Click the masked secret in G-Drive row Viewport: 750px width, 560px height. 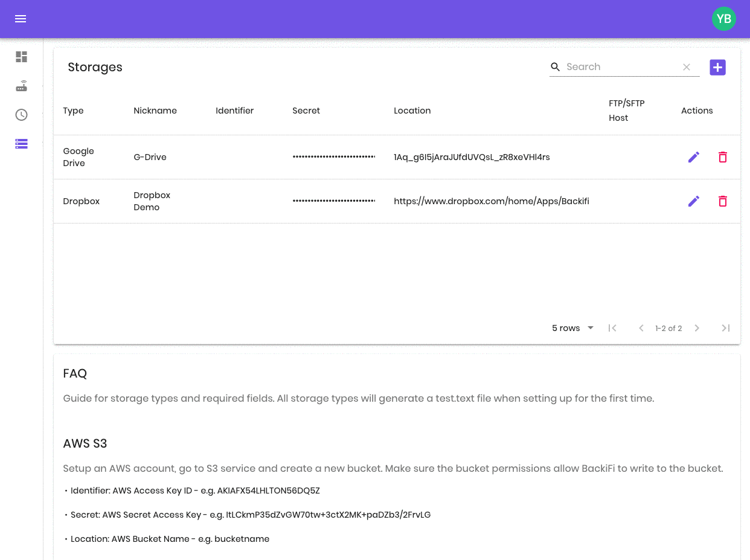334,157
